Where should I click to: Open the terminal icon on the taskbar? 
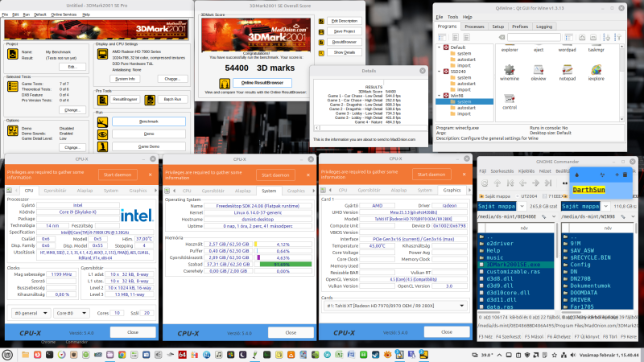click(50, 355)
